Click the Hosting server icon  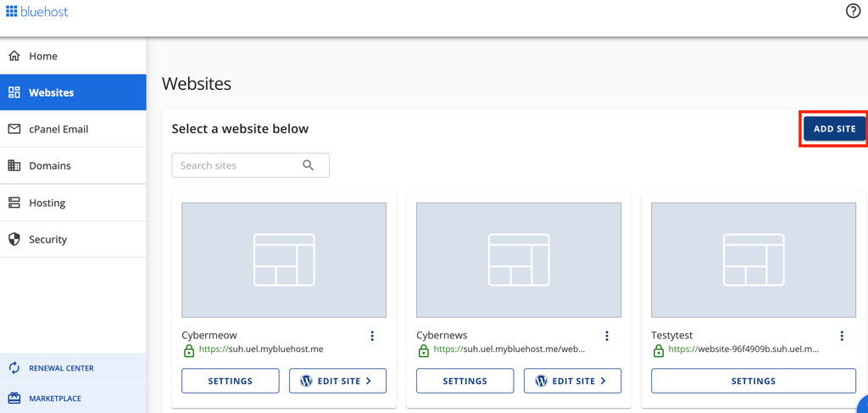[14, 203]
